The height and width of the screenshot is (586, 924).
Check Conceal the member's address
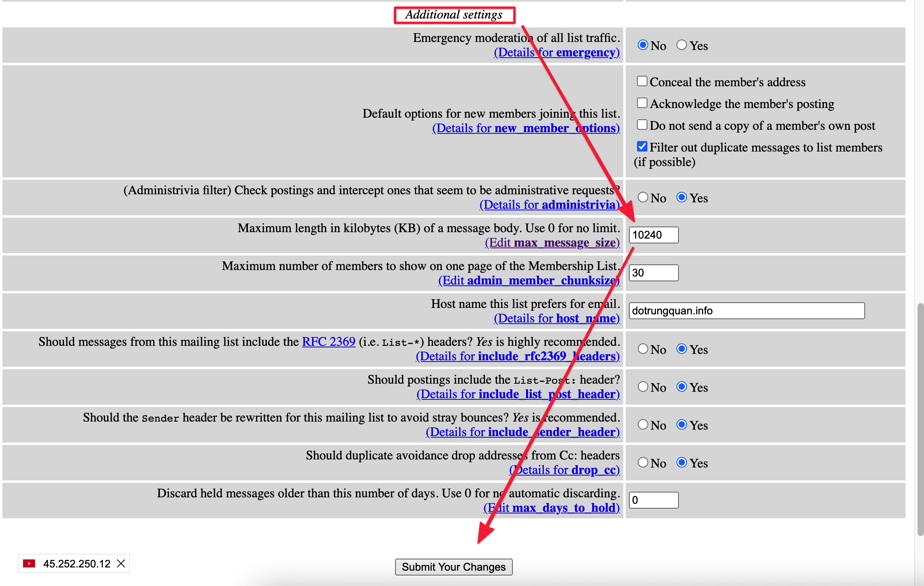pyautogui.click(x=642, y=81)
